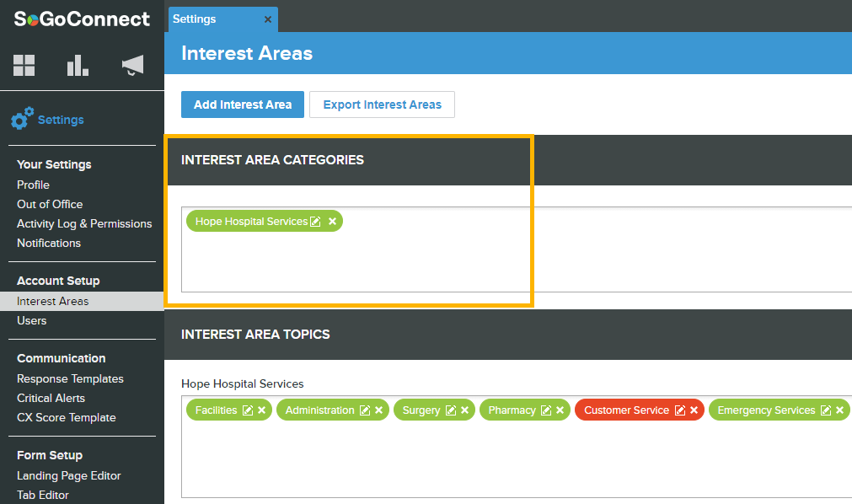This screenshot has height=504, width=852.
Task: Open the Landing Page Editor
Action: [69, 475]
